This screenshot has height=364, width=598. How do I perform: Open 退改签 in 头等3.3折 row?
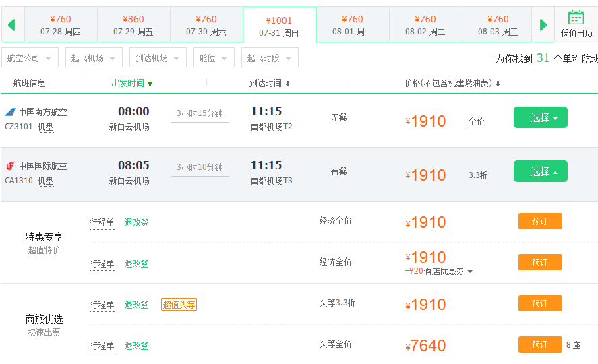point(136,305)
